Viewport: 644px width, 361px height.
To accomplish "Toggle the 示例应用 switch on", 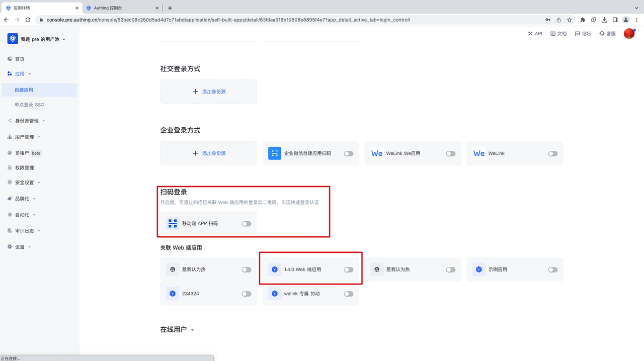I will point(552,270).
